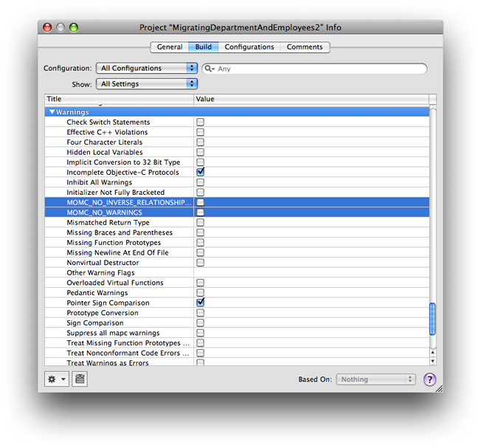This screenshot has height=448, width=481.
Task: Click the scrollbar down arrow
Action: 432,362
